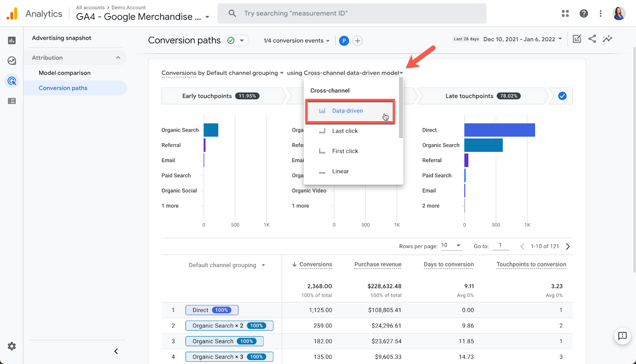
Task: Open the Reports icon in left sidebar
Action: pos(12,40)
